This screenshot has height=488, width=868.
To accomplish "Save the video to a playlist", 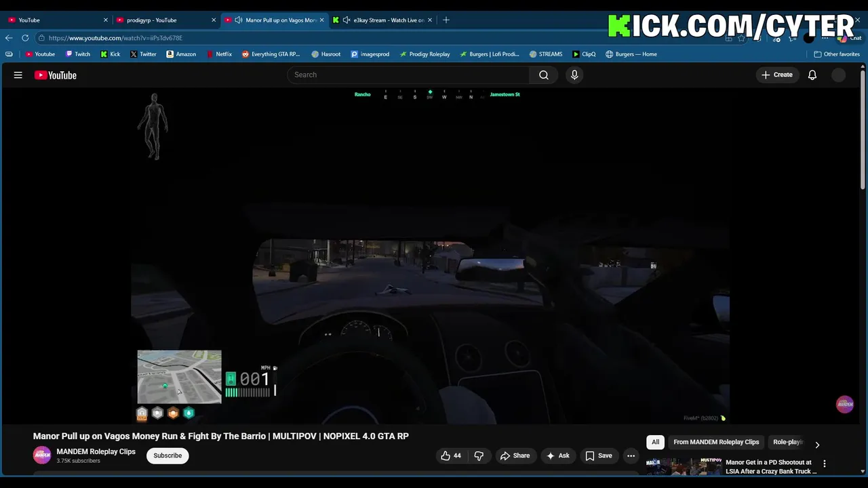I will click(x=598, y=455).
